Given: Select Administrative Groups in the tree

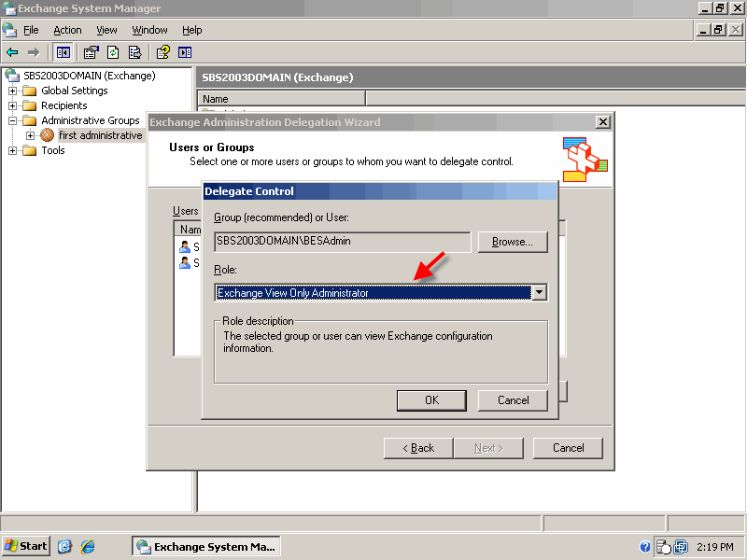Looking at the screenshot, I should [91, 120].
